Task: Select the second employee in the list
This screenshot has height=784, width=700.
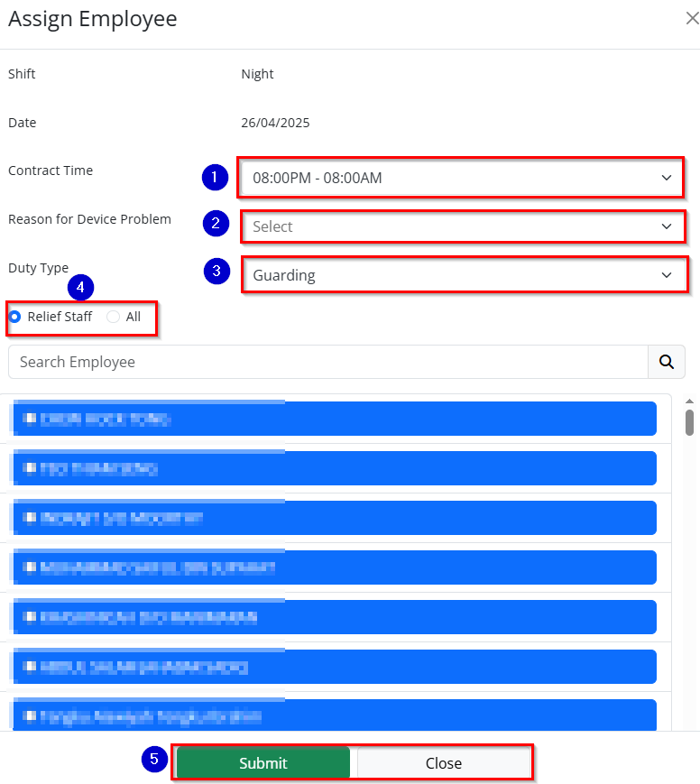Action: (334, 468)
